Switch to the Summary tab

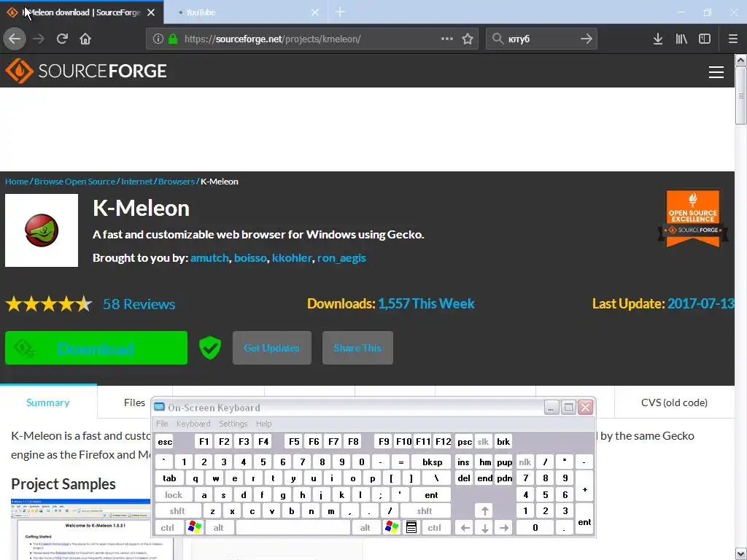pos(48,402)
